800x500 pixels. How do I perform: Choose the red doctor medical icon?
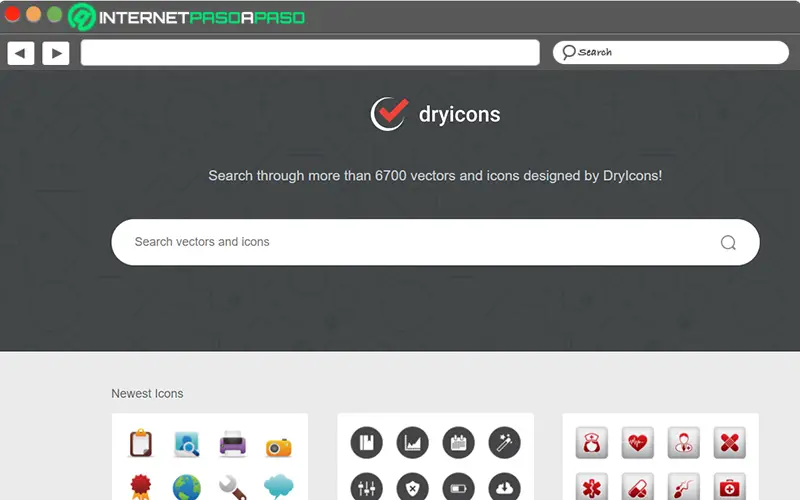[x=684, y=442]
